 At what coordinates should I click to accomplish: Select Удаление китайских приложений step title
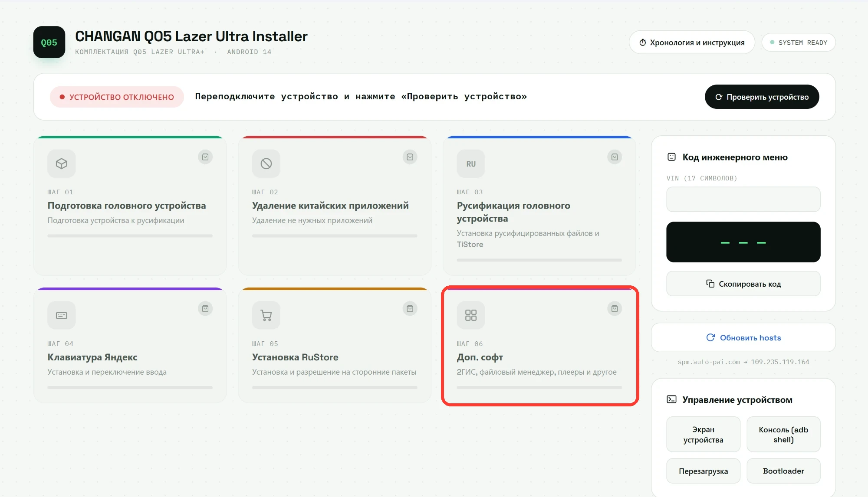coord(330,206)
